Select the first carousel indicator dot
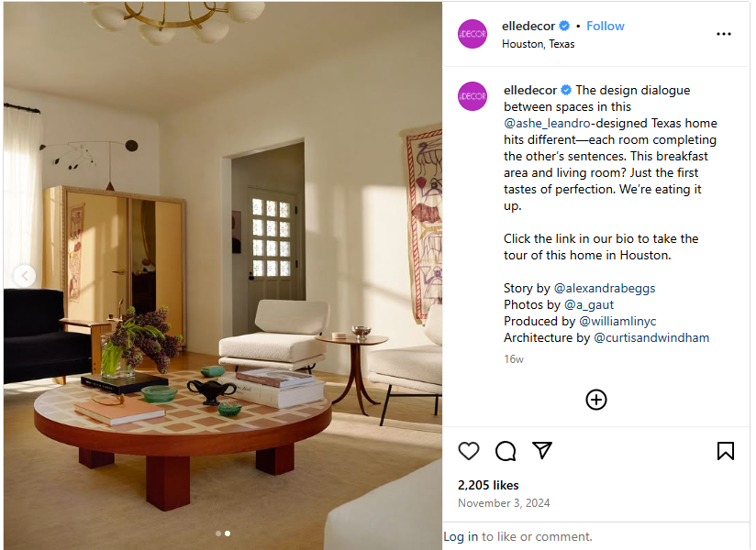 pos(218,533)
